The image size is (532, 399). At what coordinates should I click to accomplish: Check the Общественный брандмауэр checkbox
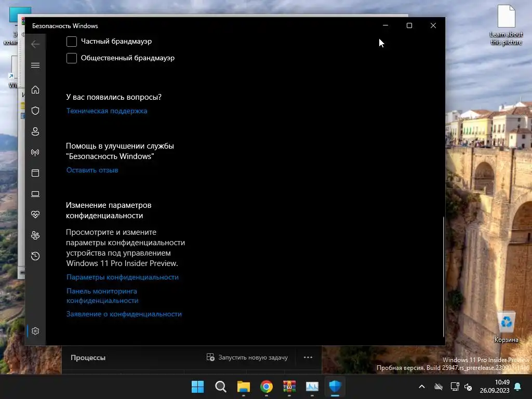pyautogui.click(x=72, y=58)
